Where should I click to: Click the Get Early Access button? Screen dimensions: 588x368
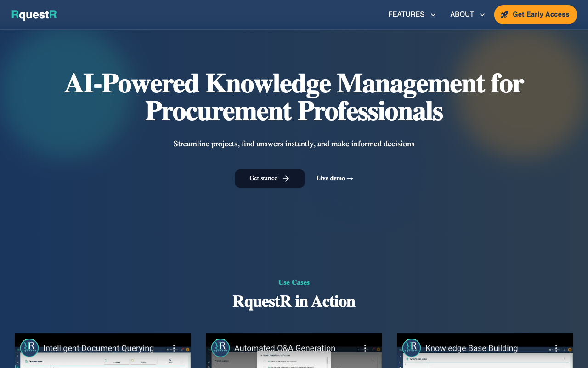(536, 15)
